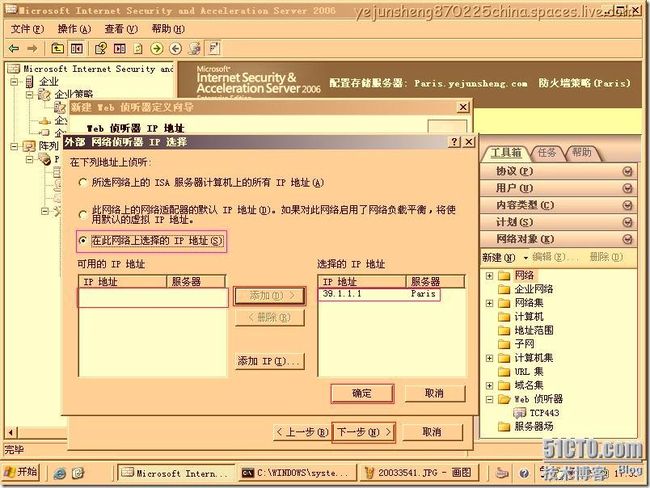Expand the 计算机集 folder node
This screenshot has height=488, width=650.
pyautogui.click(x=489, y=358)
